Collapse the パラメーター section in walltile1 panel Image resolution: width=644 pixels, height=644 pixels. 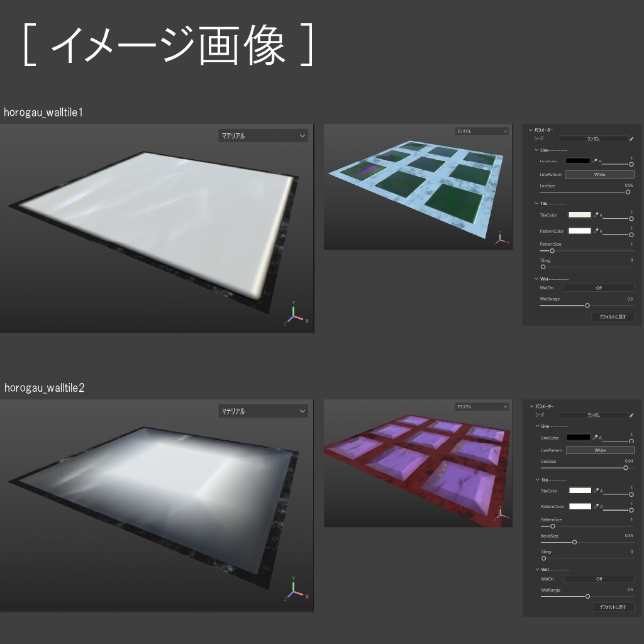click(x=530, y=131)
